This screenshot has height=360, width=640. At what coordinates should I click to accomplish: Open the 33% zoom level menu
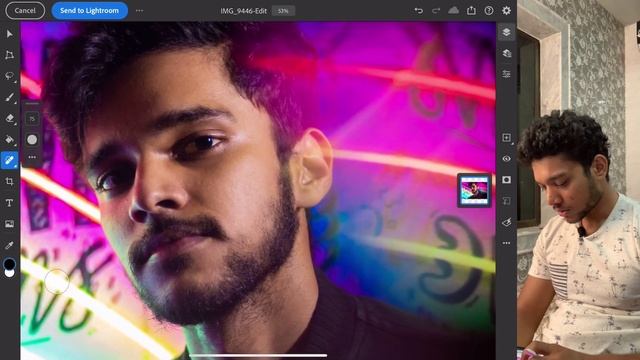pyautogui.click(x=283, y=11)
